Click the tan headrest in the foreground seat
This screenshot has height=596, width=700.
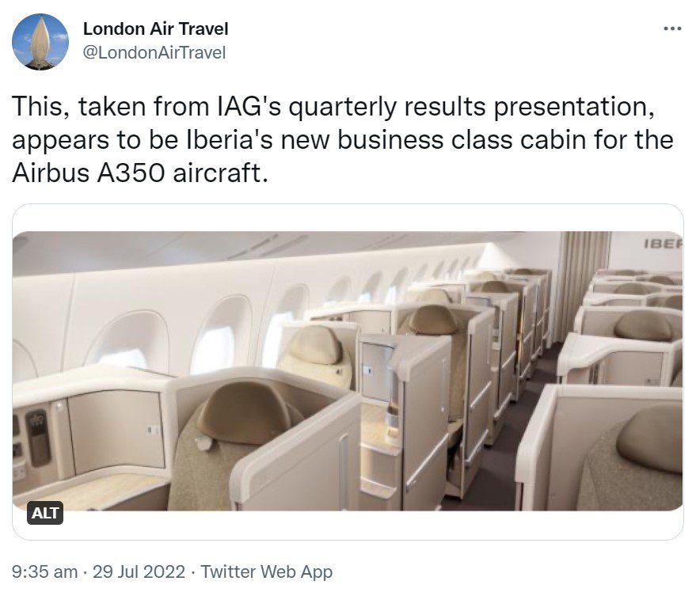pos(245,412)
